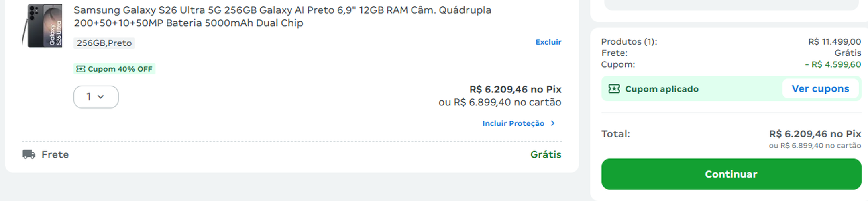Open the quantity dropdown showing 1
This screenshot has height=201, width=868.
tap(96, 97)
